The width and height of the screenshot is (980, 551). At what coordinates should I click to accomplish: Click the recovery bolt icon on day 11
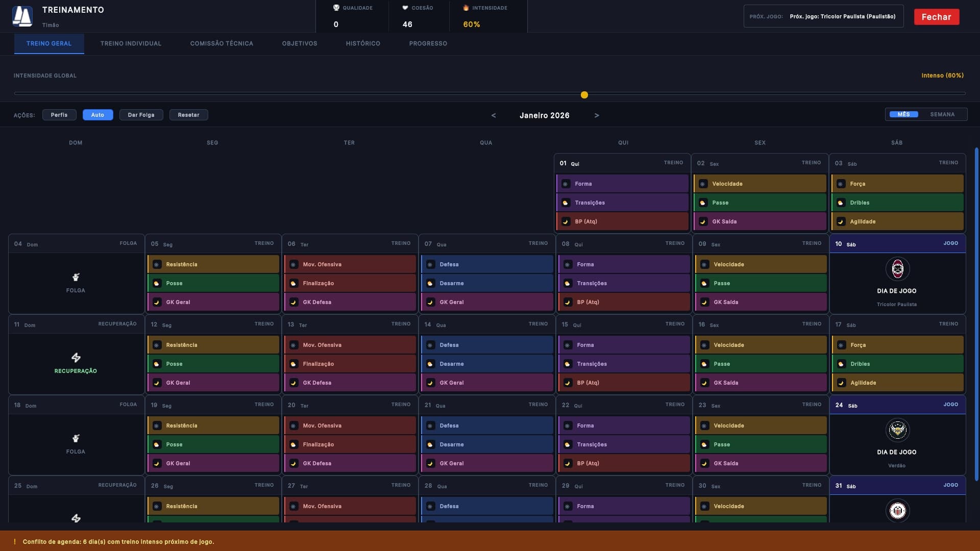76,357
